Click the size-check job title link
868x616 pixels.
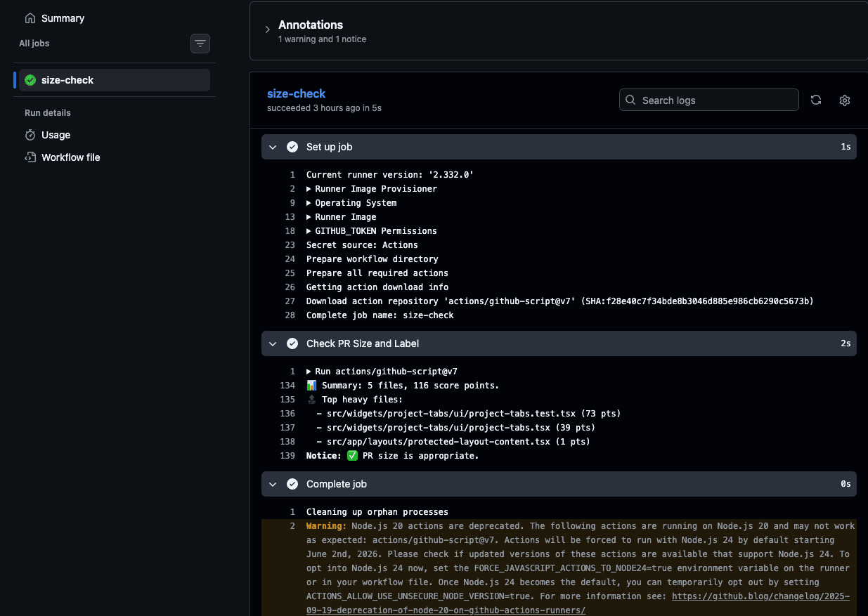[x=296, y=93]
